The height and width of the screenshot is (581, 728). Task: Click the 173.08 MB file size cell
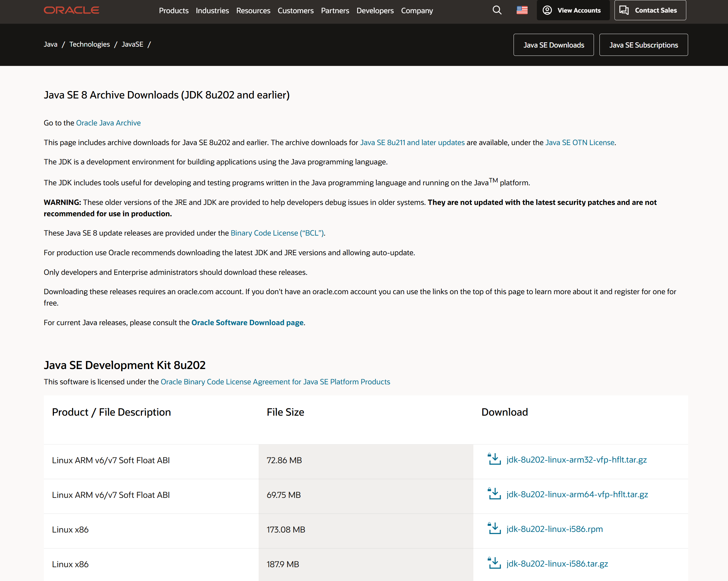pos(366,531)
